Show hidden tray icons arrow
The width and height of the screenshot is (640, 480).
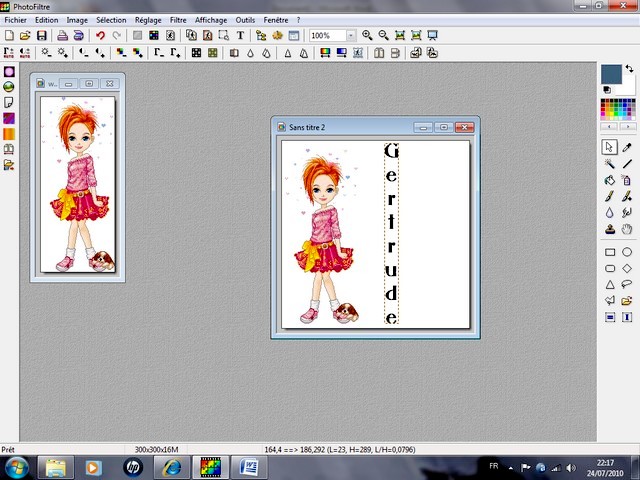click(511, 468)
